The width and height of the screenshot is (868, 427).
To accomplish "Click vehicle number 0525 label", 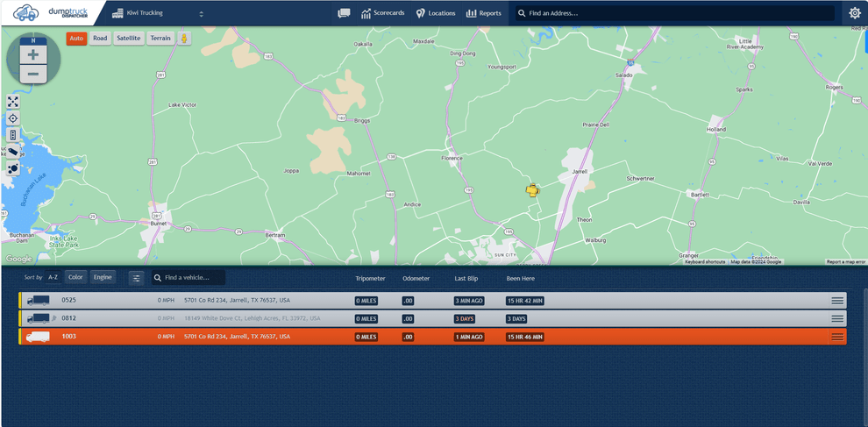I will click(x=68, y=300).
